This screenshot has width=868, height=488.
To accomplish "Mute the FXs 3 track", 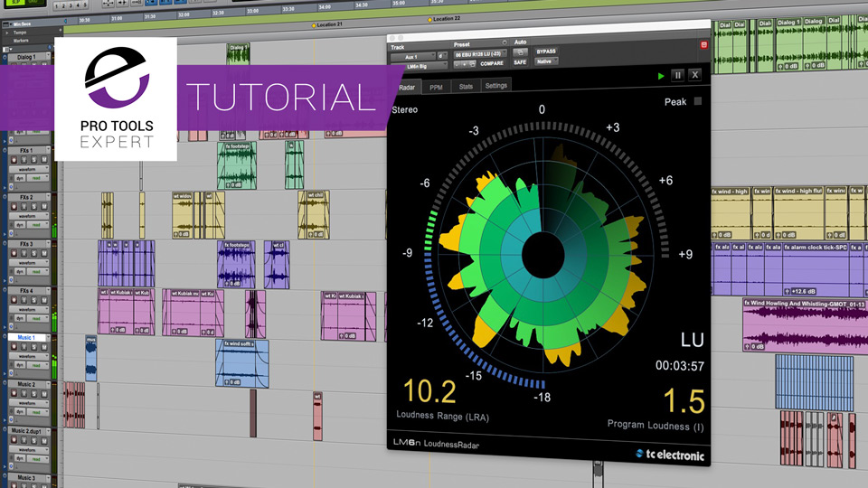I will tap(44, 253).
